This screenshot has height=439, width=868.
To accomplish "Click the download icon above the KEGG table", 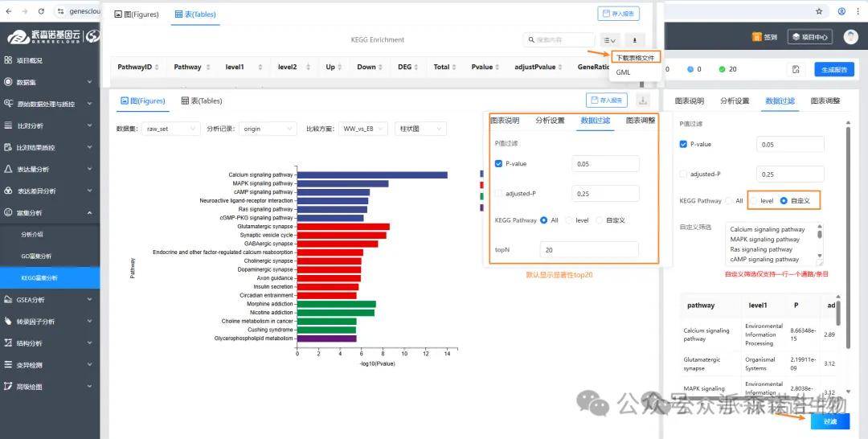I will point(634,39).
